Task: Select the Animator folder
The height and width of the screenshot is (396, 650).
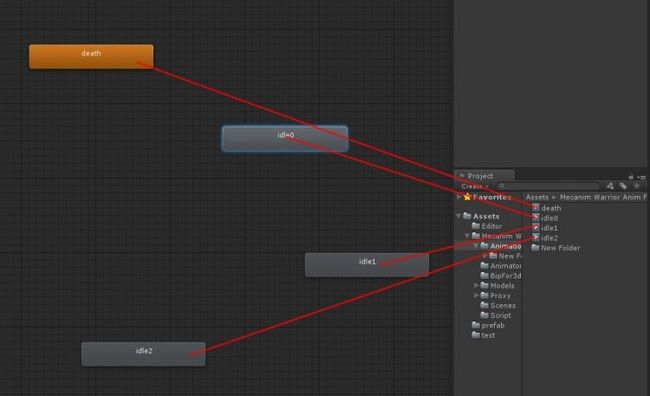Action: 501,266
